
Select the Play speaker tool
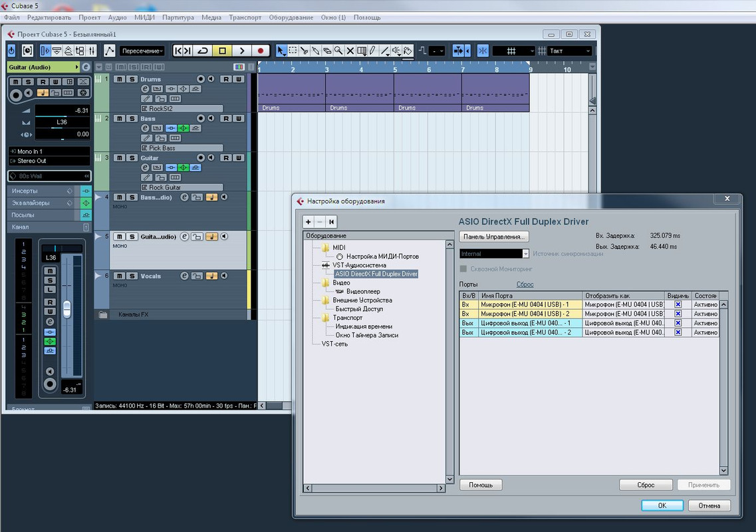tap(396, 51)
